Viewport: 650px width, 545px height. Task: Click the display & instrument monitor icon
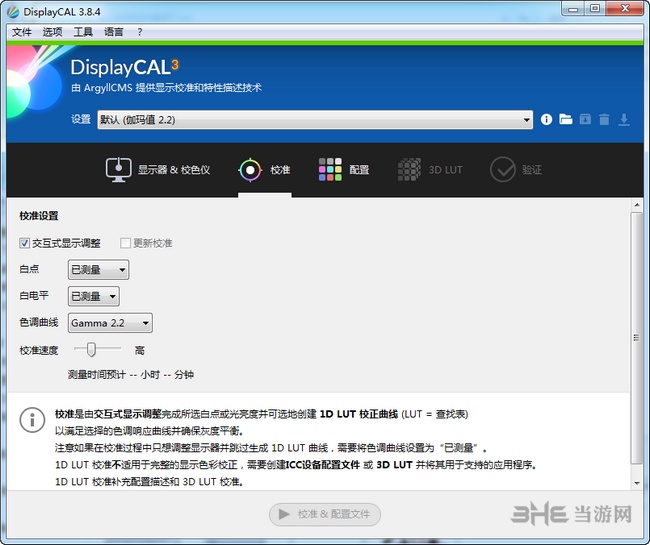[x=119, y=170]
